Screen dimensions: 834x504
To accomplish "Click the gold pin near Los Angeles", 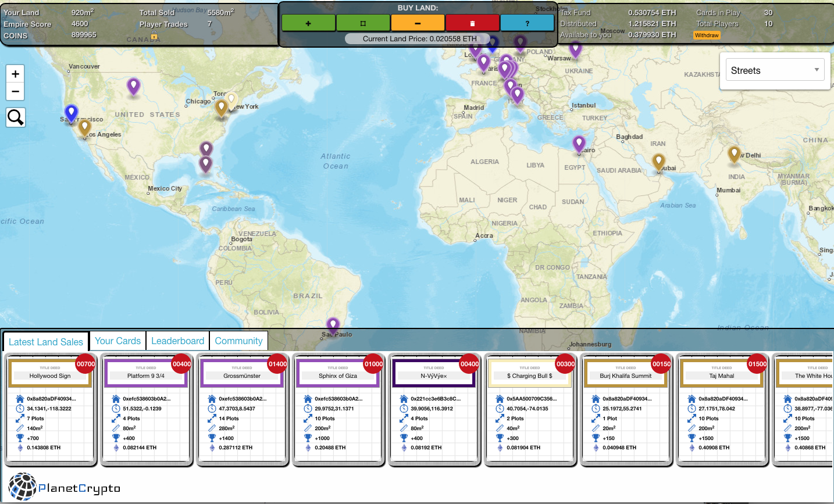I will (85, 127).
